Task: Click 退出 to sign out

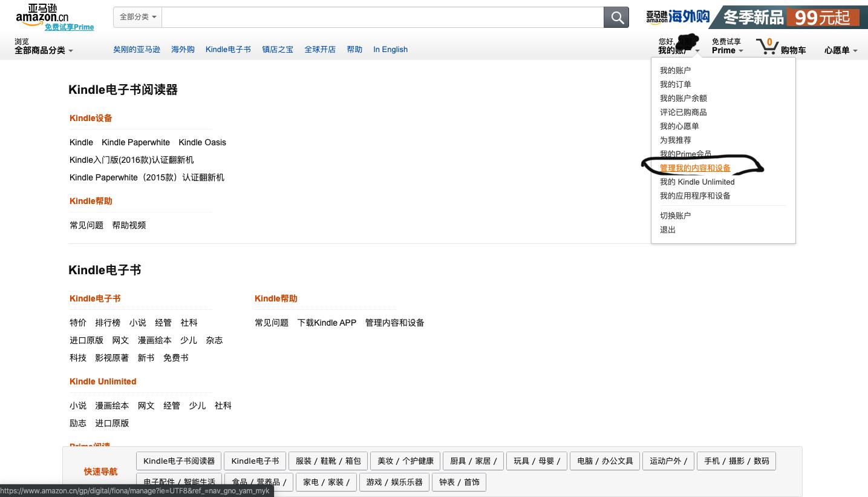Action: point(667,229)
